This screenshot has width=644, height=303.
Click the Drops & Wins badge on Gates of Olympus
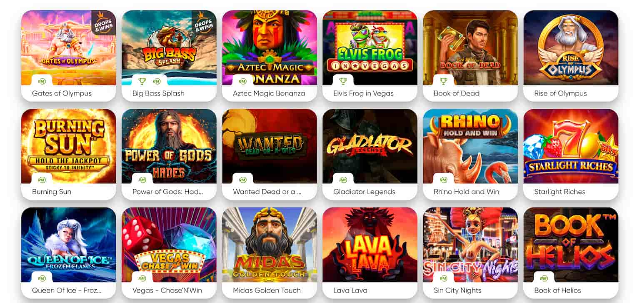pyautogui.click(x=104, y=23)
